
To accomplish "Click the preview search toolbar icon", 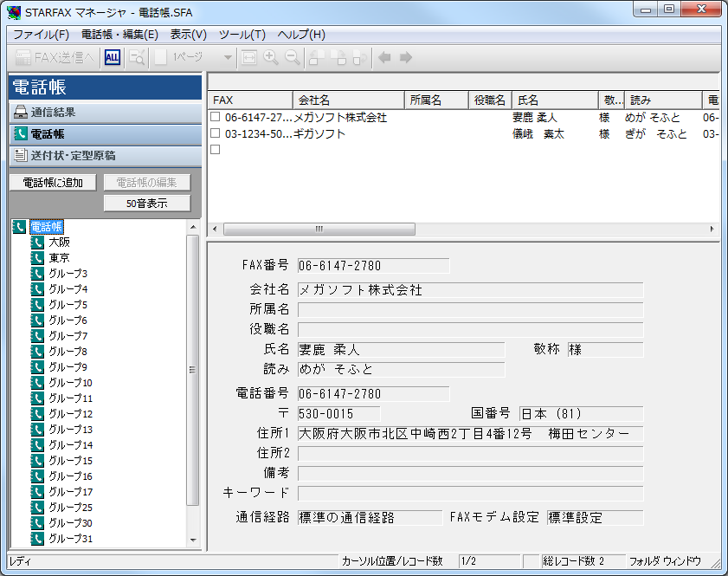I will tap(138, 57).
